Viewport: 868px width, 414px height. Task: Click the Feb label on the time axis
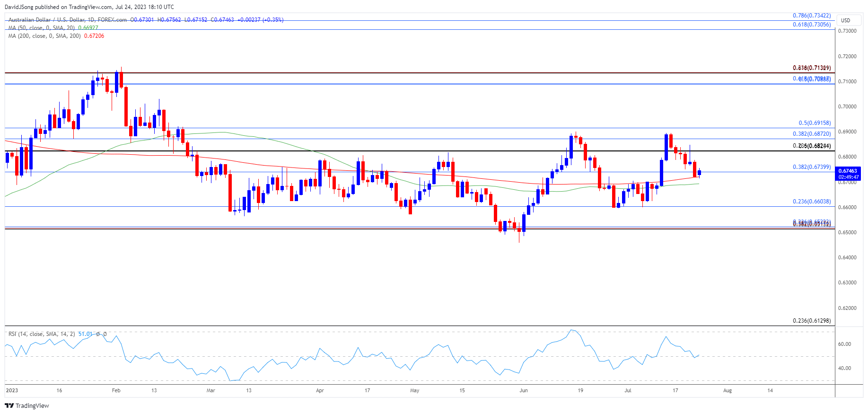click(x=116, y=390)
